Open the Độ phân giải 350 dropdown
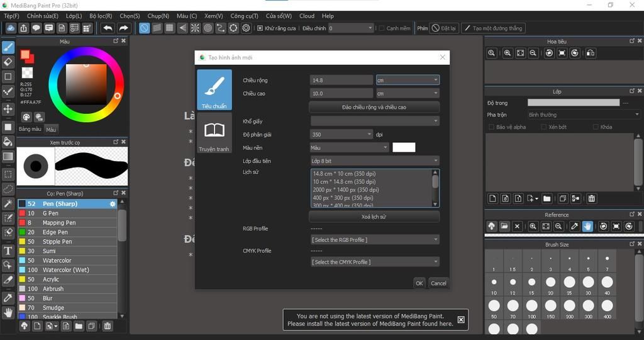The height and width of the screenshot is (340, 644). [x=341, y=135]
